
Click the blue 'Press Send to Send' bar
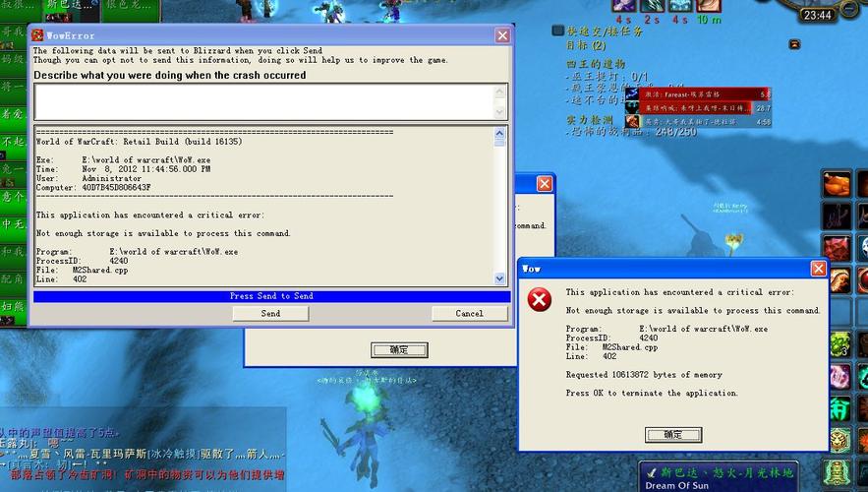(272, 296)
